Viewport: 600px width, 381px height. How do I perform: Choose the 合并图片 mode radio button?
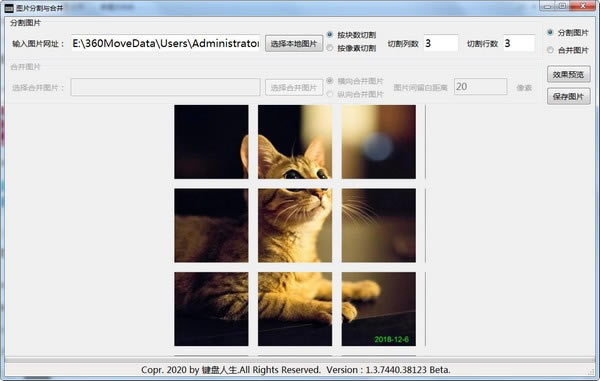550,50
